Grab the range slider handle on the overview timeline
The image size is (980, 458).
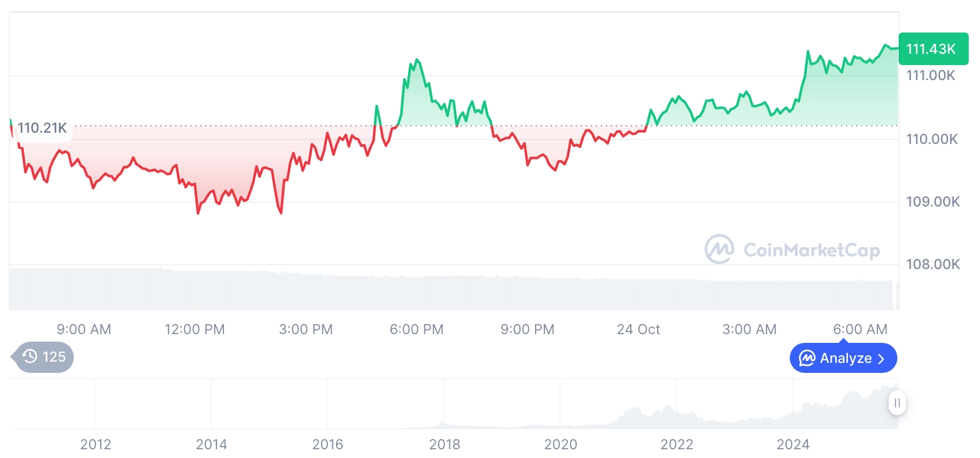click(x=897, y=403)
